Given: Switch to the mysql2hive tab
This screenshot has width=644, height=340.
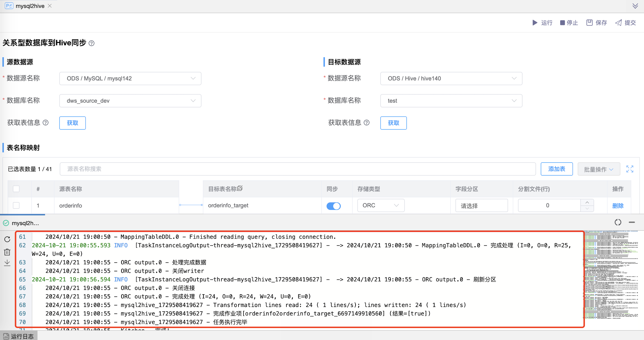Looking at the screenshot, I should click(x=30, y=6).
